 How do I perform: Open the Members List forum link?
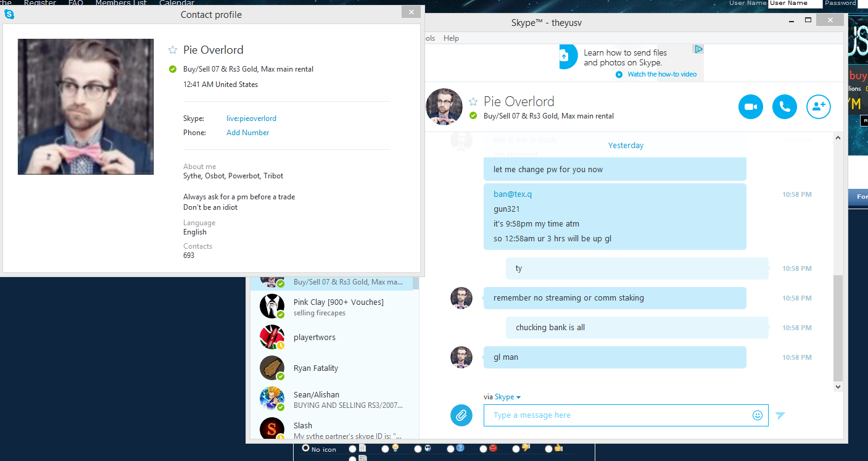[121, 3]
